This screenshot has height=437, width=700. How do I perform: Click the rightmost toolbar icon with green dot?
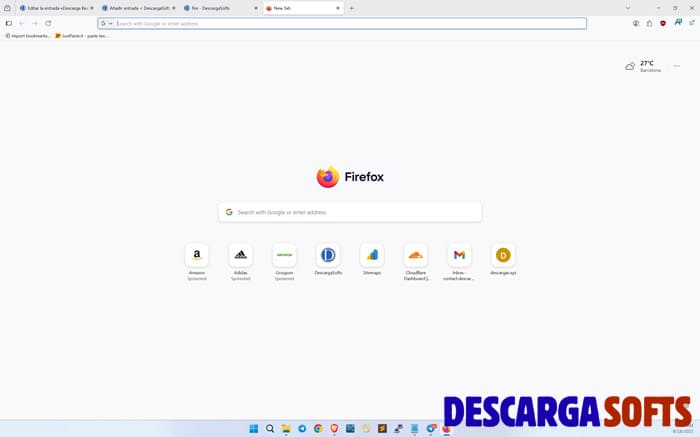pos(692,23)
